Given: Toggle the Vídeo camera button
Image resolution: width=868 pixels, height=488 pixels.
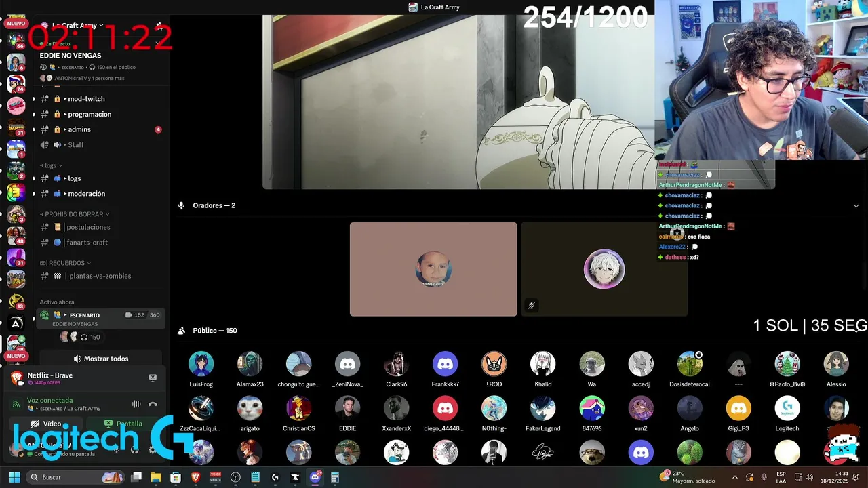Looking at the screenshot, I should [x=46, y=424].
